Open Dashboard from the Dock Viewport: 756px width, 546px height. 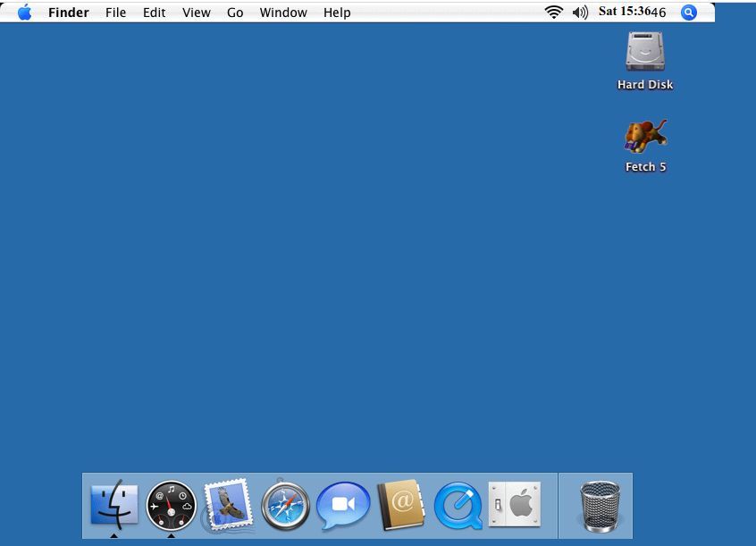[172, 506]
